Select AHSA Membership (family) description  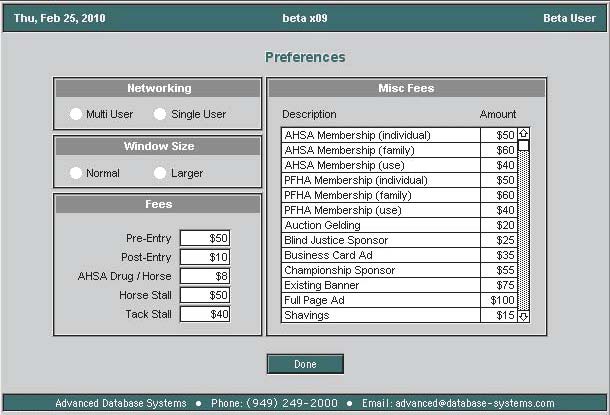pos(381,150)
